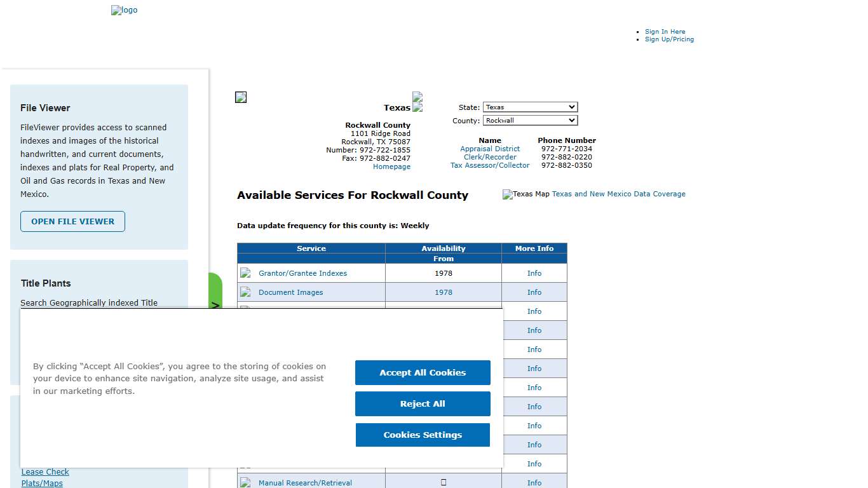Click the green arrow side tab
The width and height of the screenshot is (868, 488).
216,304
